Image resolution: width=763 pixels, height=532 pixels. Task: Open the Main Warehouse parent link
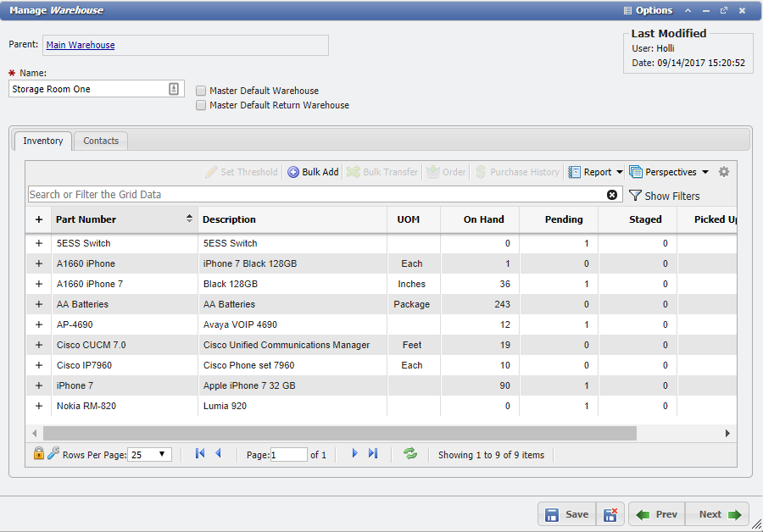click(x=81, y=45)
